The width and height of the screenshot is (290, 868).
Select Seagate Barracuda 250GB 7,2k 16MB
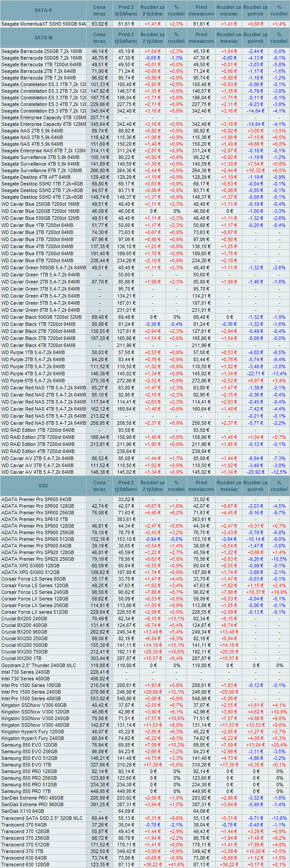click(x=41, y=51)
